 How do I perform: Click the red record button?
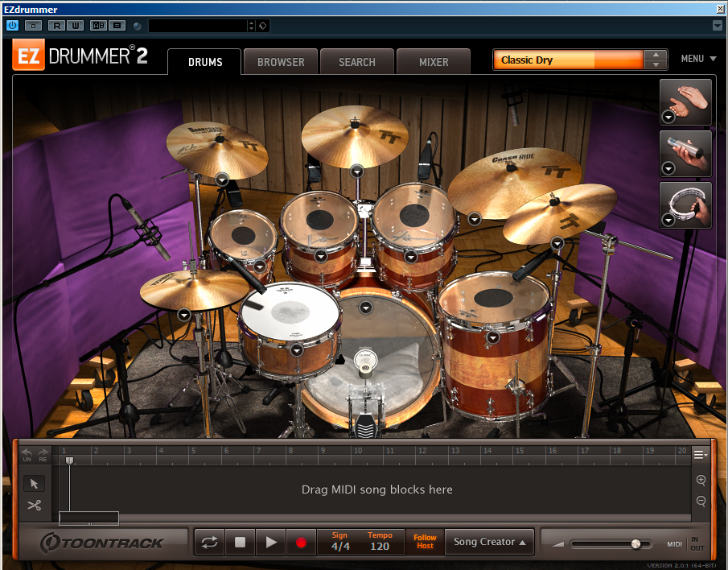[302, 542]
